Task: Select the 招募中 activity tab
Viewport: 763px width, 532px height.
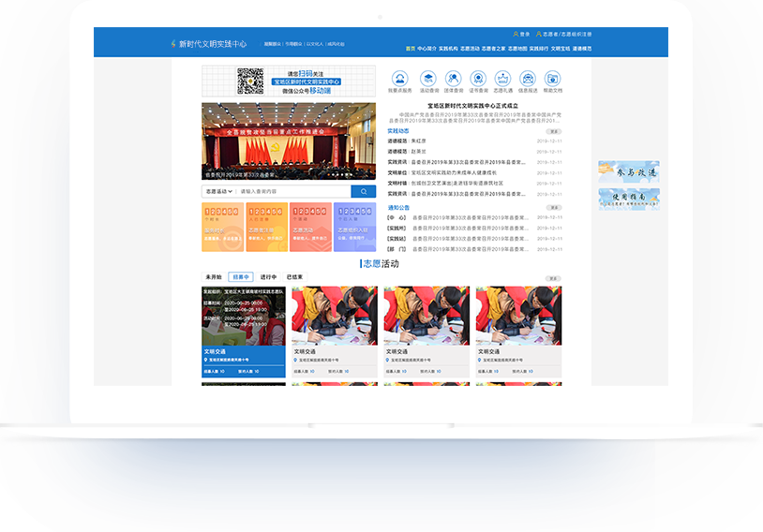Action: click(241, 277)
